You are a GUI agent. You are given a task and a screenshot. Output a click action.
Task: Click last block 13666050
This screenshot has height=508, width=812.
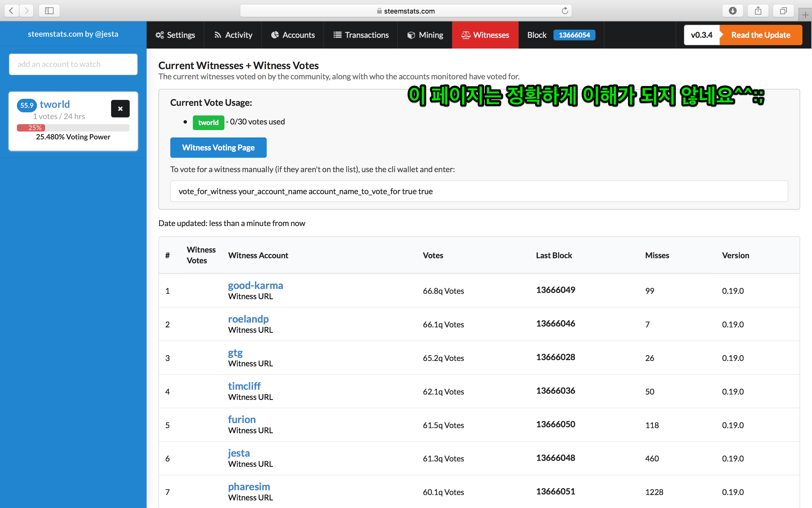pyautogui.click(x=556, y=424)
